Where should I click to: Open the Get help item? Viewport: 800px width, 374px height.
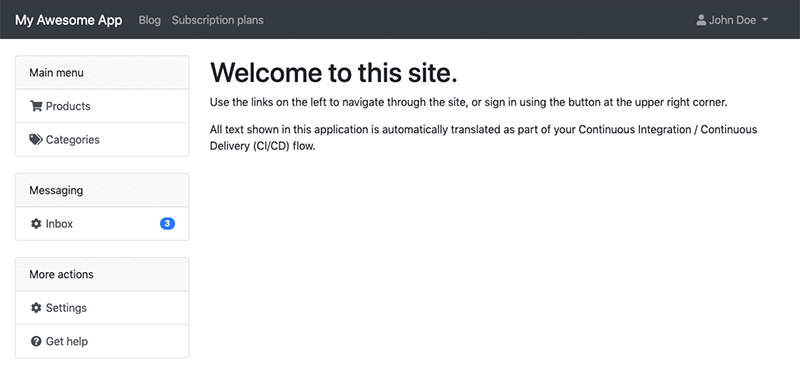coord(102,341)
